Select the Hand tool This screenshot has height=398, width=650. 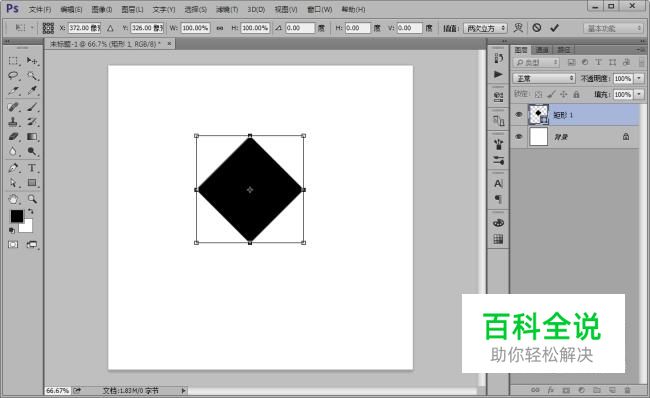(13, 199)
